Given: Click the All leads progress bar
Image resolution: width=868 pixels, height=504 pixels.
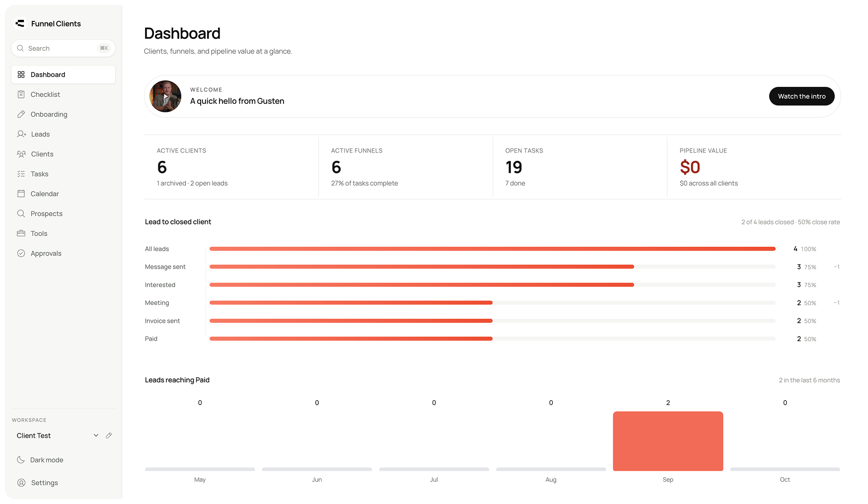Looking at the screenshot, I should [492, 249].
